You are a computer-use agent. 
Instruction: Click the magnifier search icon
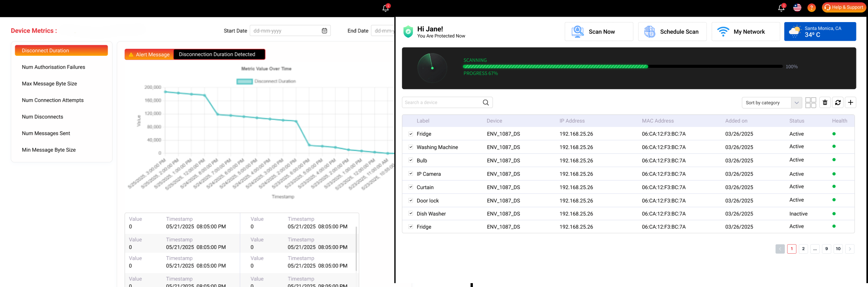coord(486,103)
